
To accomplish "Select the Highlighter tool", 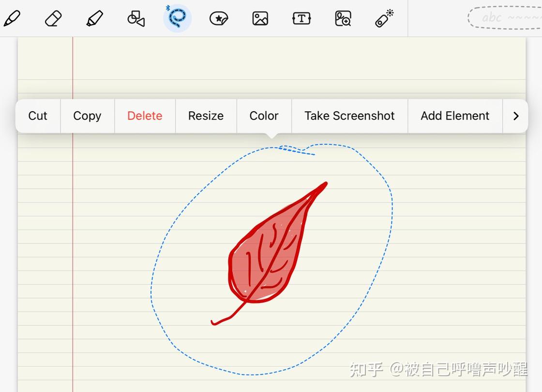I will tap(94, 18).
